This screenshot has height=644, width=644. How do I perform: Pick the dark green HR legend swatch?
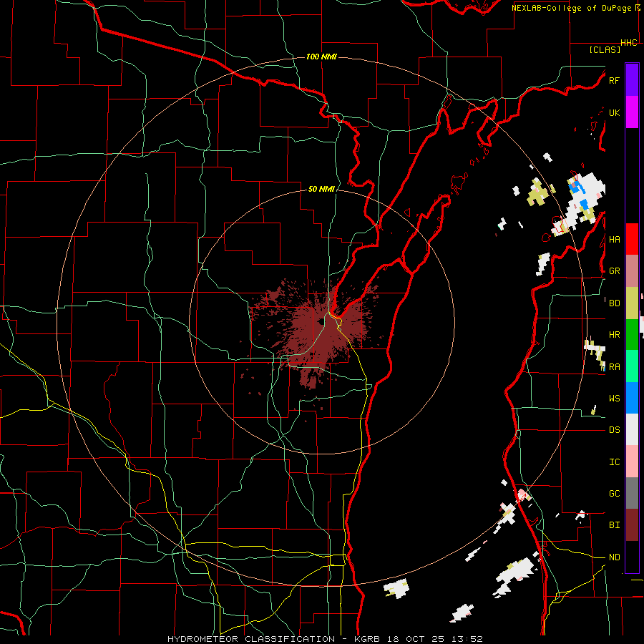(632, 335)
